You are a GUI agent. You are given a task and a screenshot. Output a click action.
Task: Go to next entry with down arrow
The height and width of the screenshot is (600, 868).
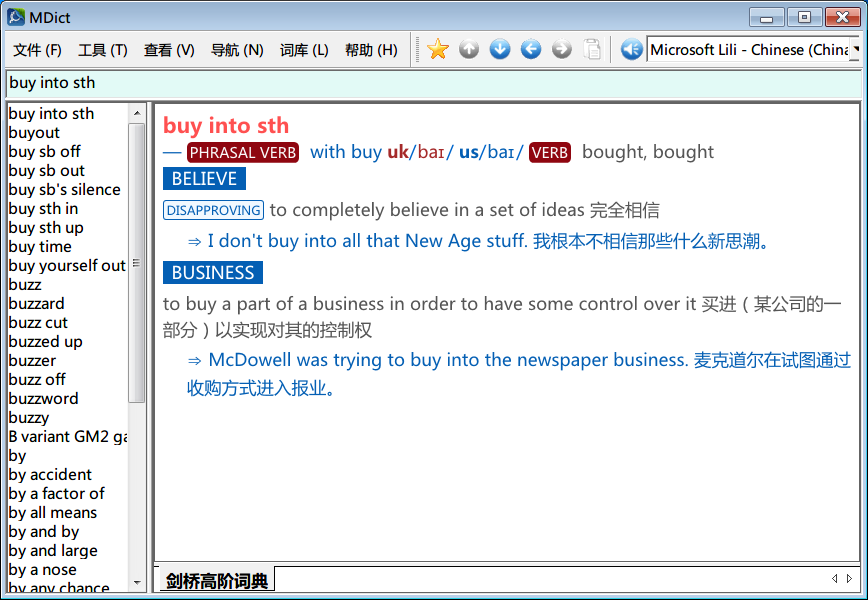tap(500, 49)
